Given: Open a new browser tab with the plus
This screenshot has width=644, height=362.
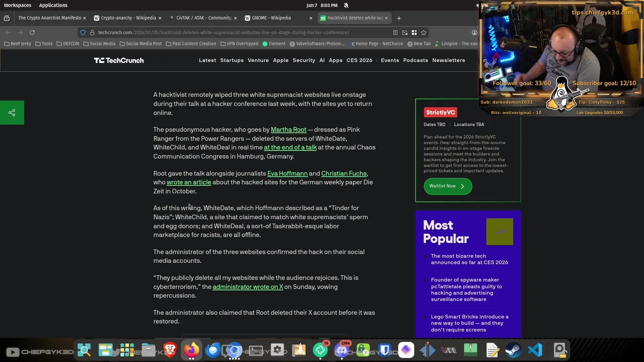Looking at the screenshot, I should (399, 18).
